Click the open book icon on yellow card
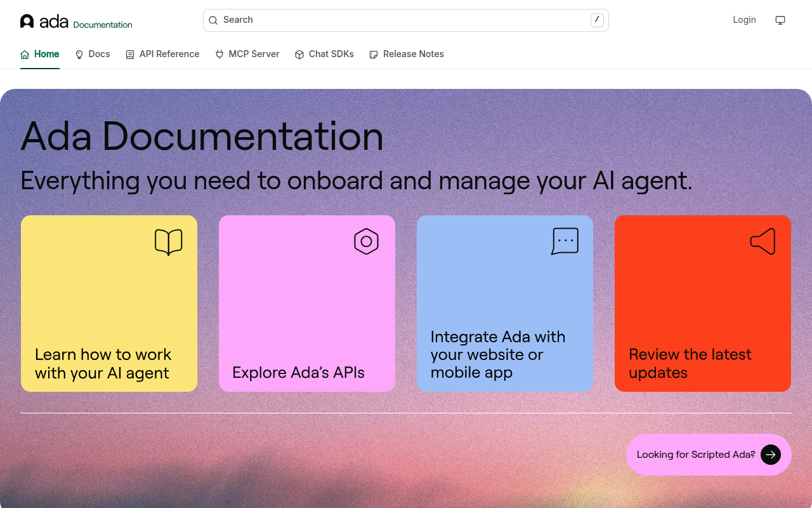This screenshot has height=508, width=812. [x=169, y=242]
